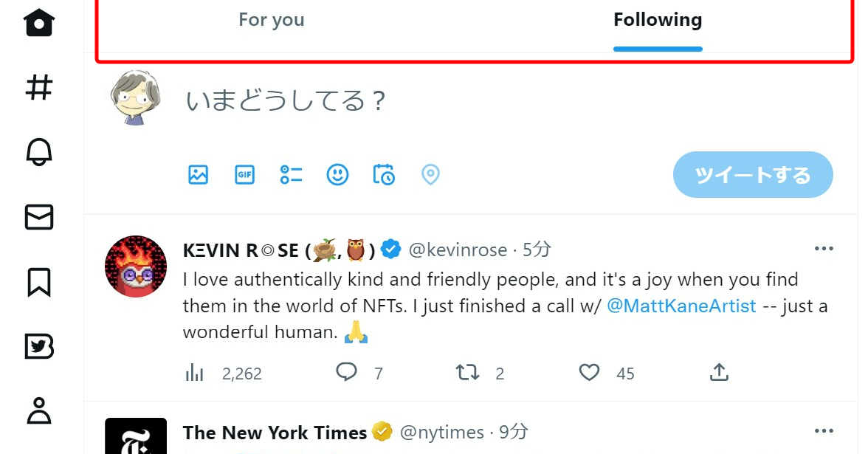Create a poll in the composer
The height and width of the screenshot is (454, 868).
click(291, 175)
